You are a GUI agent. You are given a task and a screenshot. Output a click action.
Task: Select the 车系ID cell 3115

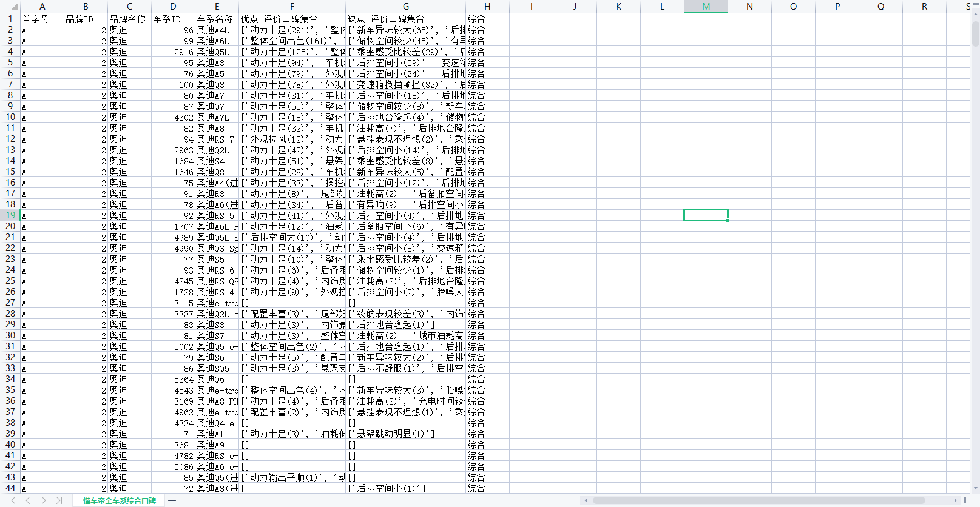tap(173, 303)
